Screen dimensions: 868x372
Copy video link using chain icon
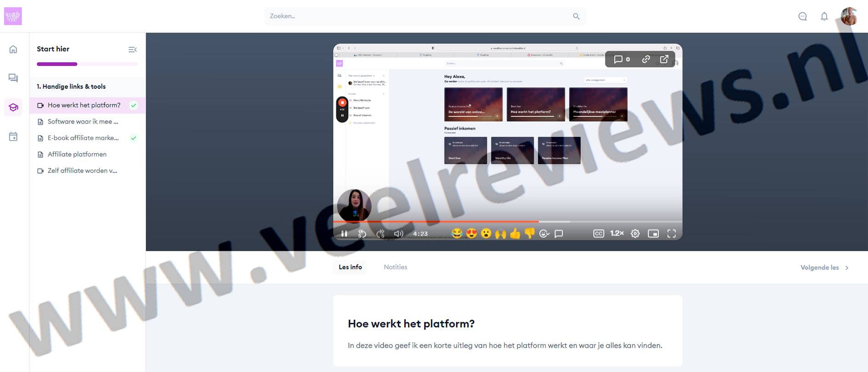click(646, 59)
